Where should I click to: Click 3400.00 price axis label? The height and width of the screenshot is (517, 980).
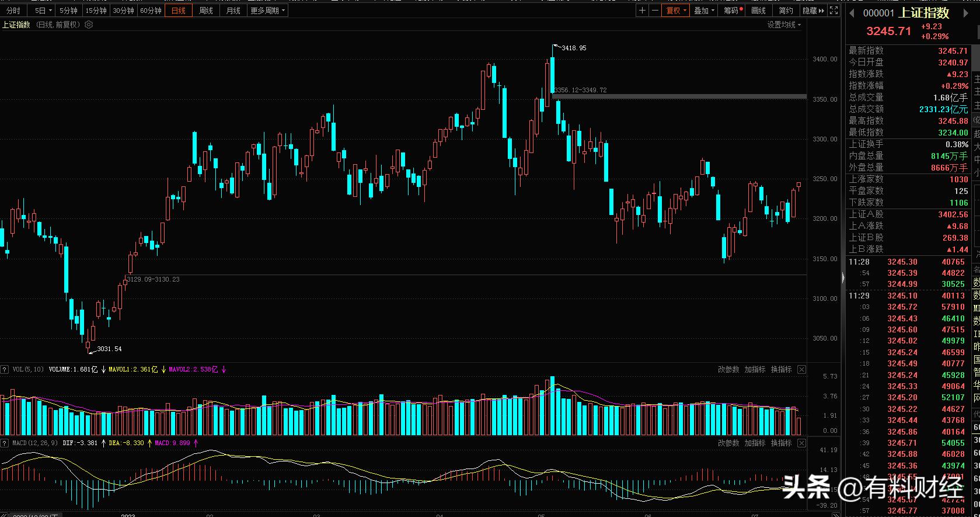[x=825, y=59]
